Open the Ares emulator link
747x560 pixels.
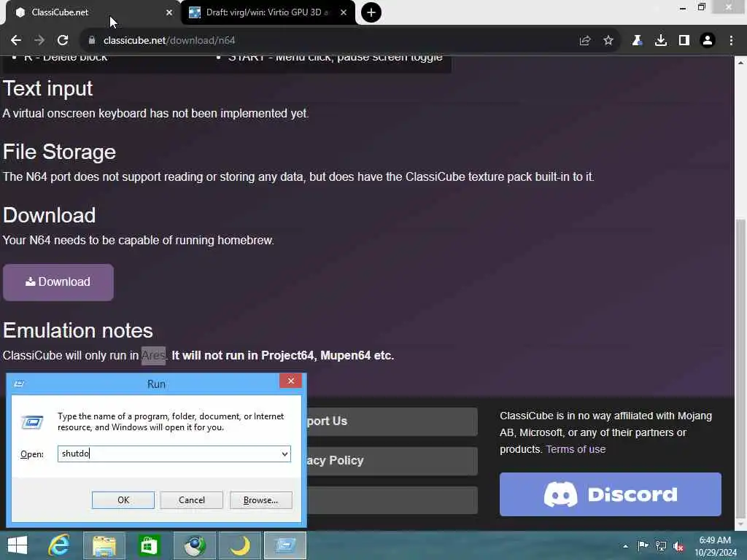(153, 356)
